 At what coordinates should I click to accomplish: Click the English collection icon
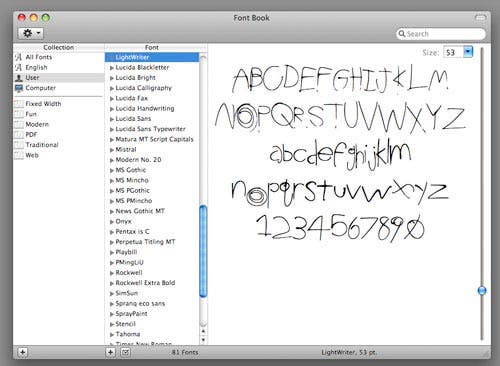[x=19, y=67]
